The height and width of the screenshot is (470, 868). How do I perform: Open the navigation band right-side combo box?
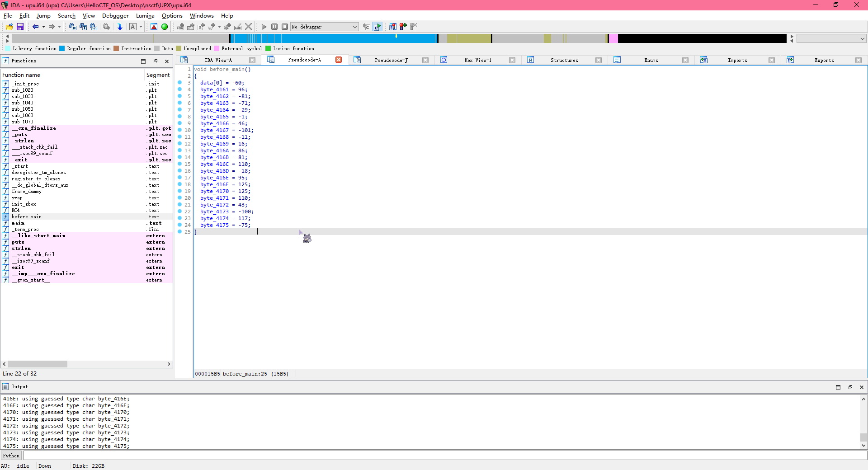pyautogui.click(x=831, y=39)
